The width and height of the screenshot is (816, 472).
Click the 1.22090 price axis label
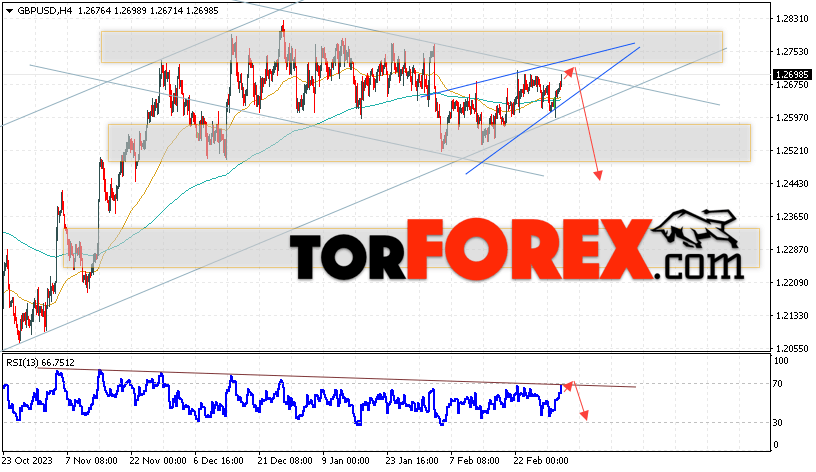(x=792, y=282)
